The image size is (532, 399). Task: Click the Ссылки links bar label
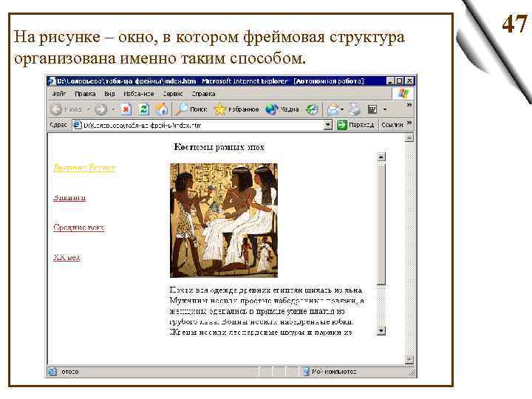[x=392, y=125]
